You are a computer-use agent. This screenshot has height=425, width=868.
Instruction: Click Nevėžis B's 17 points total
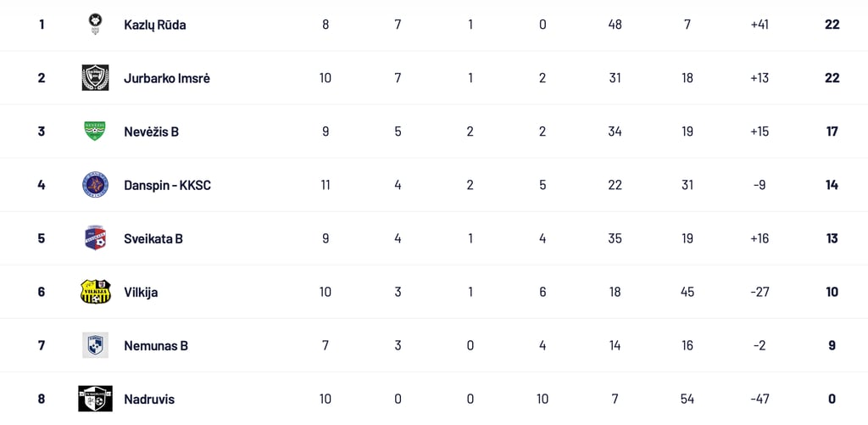[x=832, y=131]
